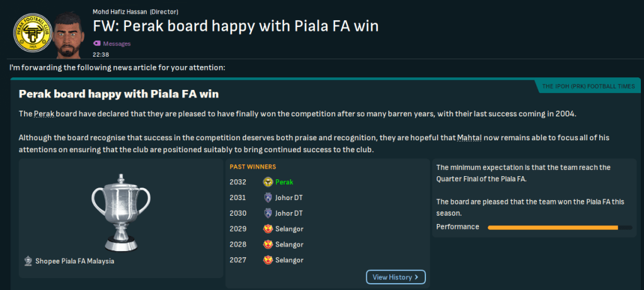The width and height of the screenshot is (644, 290).
Task: Click Selangor badge in 2029 row
Action: tap(268, 229)
